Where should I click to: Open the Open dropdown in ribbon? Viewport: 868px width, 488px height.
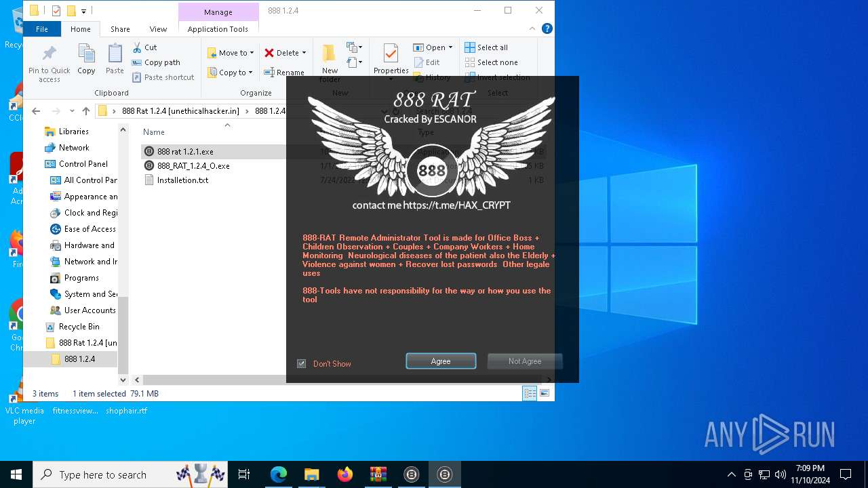pyautogui.click(x=432, y=47)
